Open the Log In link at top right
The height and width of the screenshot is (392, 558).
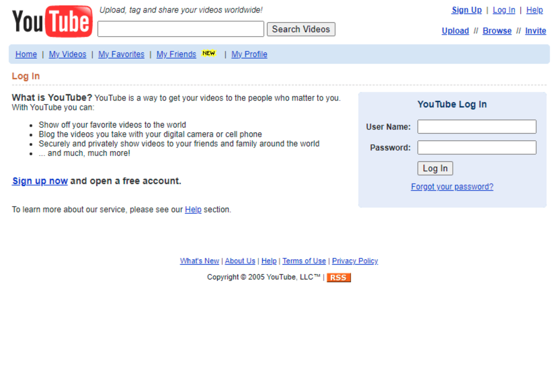pyautogui.click(x=504, y=10)
